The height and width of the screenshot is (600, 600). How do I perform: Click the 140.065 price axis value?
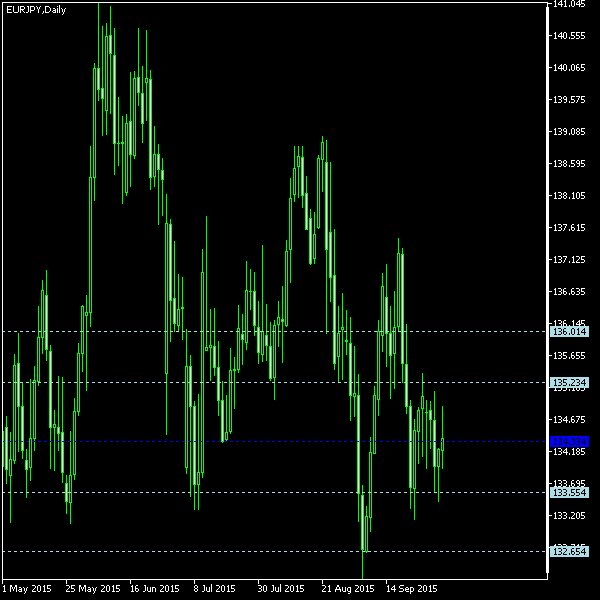569,68
